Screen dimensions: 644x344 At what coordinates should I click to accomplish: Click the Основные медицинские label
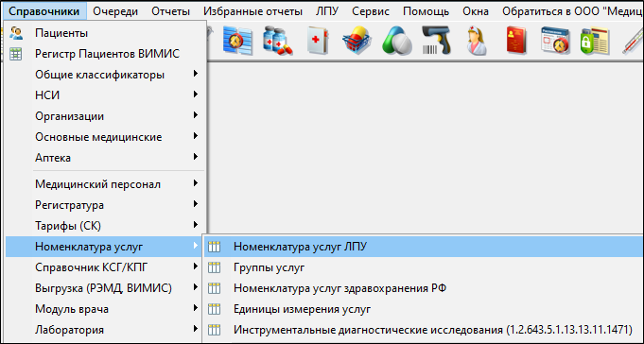(x=98, y=137)
